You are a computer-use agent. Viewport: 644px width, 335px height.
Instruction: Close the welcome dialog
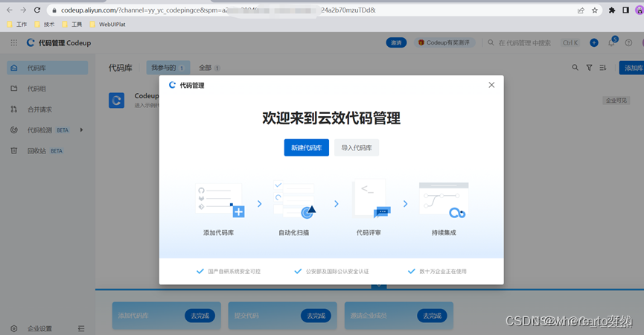(x=491, y=85)
